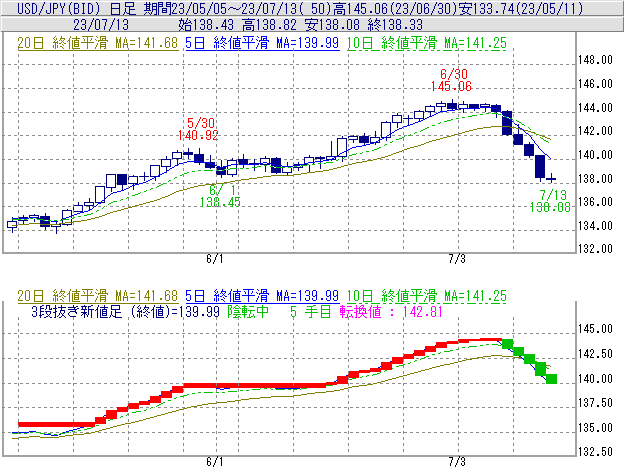Click the date 23/07/13 in second header row
Image resolution: width=624 pixels, height=475 pixels.
click(x=101, y=25)
